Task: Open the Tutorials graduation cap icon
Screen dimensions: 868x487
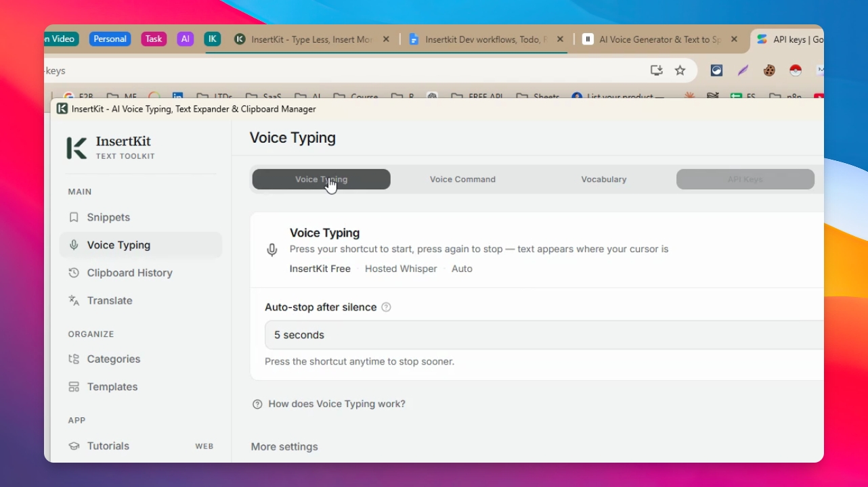Action: (74, 446)
